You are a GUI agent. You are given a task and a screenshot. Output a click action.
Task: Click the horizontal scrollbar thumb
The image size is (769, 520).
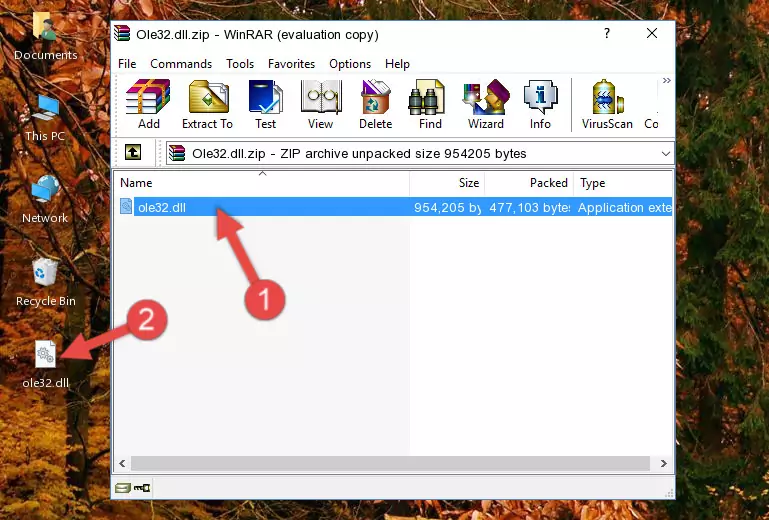(x=390, y=463)
